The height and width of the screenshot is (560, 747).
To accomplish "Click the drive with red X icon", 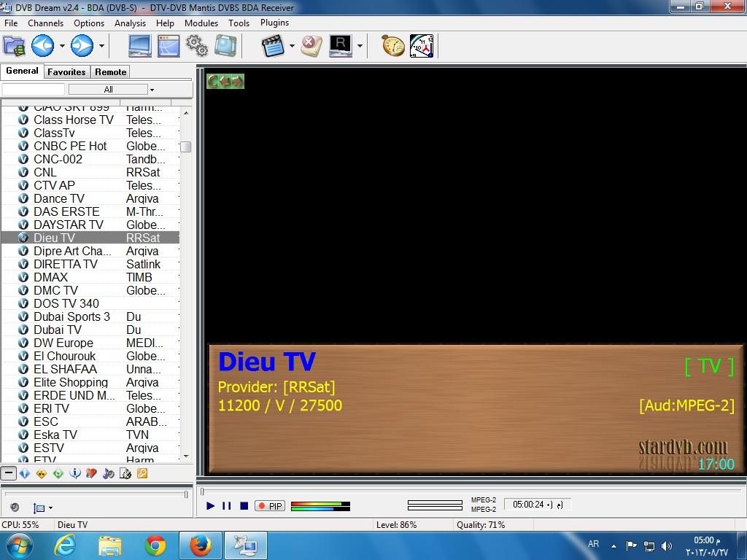I will pos(311,46).
